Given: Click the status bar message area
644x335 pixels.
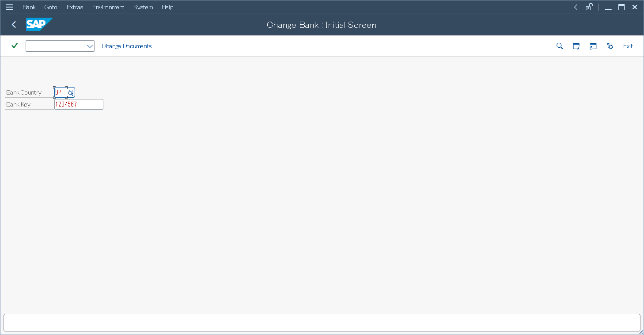Looking at the screenshot, I should tap(322, 323).
